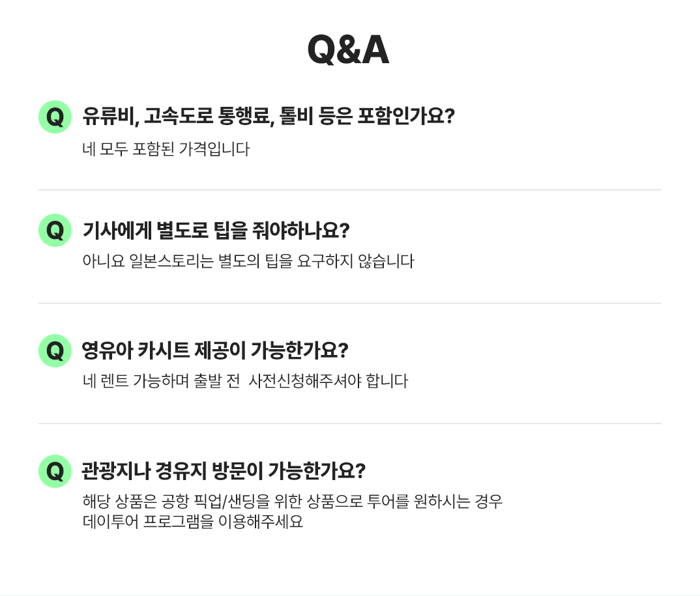Click the divider line below the tip answer
The width and height of the screenshot is (700, 596).
[350, 304]
